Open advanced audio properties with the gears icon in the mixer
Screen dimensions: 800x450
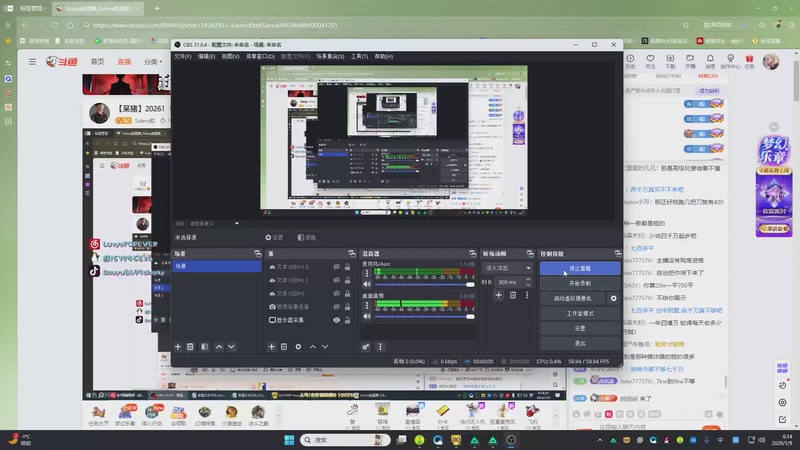(x=366, y=347)
